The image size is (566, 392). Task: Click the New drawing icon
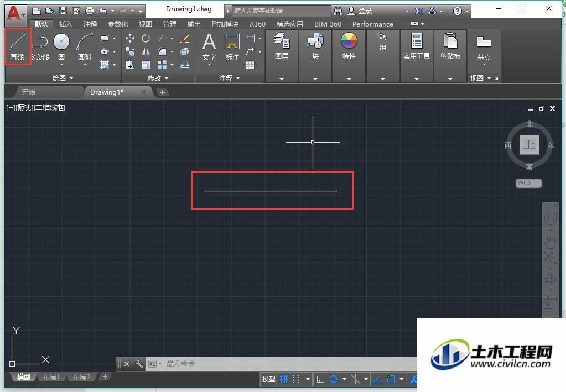pos(37,11)
